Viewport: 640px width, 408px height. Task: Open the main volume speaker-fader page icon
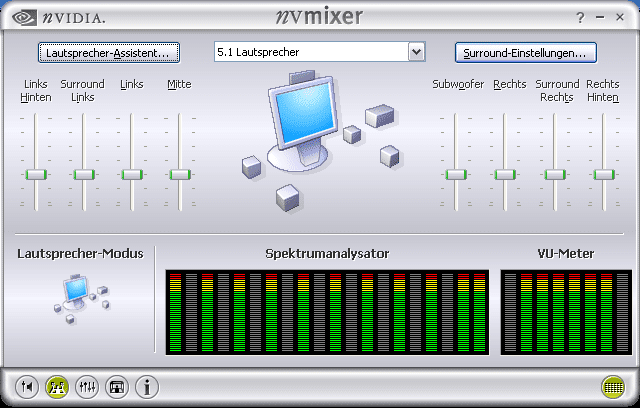pyautogui.click(x=27, y=386)
